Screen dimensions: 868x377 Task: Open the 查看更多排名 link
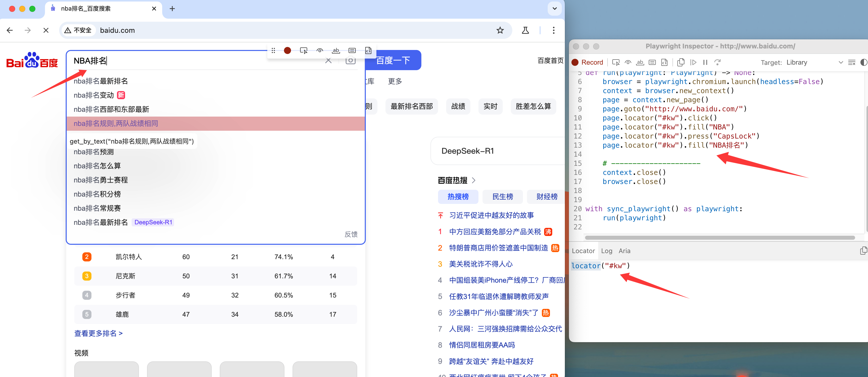point(98,333)
